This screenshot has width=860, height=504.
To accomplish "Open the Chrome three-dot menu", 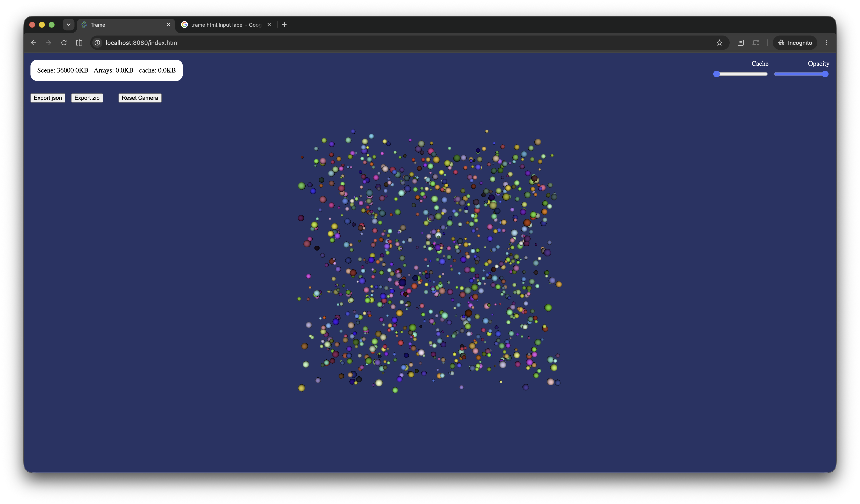I will (827, 43).
